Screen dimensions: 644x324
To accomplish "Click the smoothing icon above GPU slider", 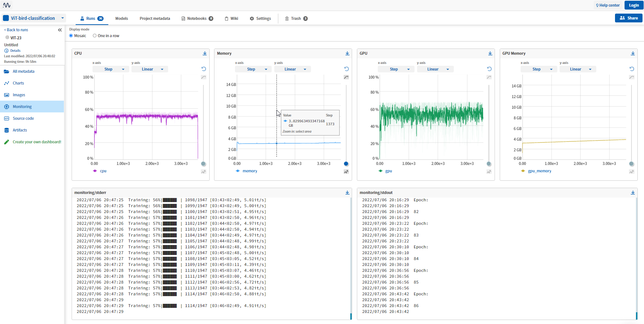I will [x=489, y=78].
